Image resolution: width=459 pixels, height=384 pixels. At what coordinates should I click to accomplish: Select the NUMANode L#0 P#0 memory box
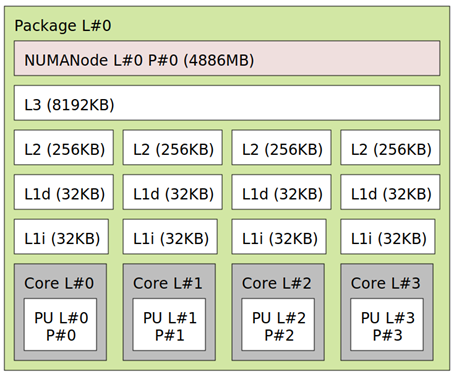click(x=227, y=58)
